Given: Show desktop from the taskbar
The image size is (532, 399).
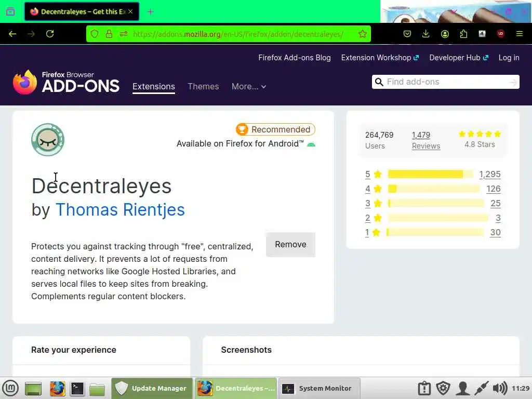Looking at the screenshot, I should (33, 389).
